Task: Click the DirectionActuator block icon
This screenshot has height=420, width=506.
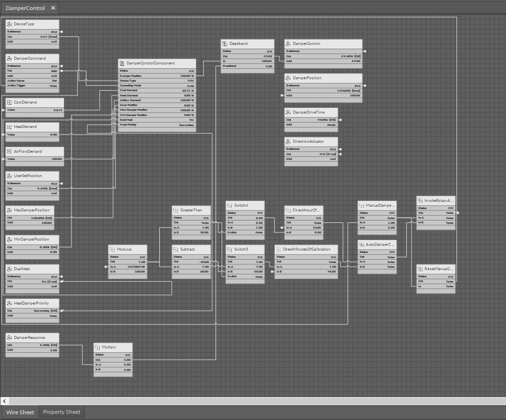Action: [288, 141]
